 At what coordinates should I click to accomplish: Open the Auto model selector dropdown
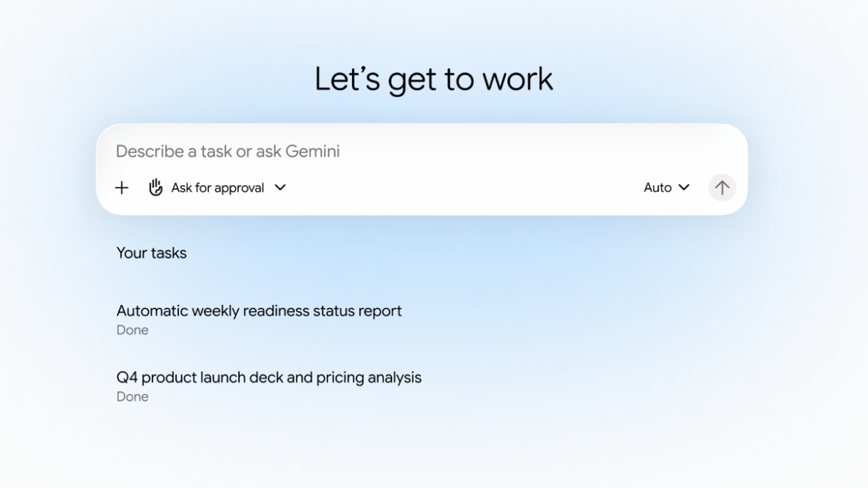click(667, 188)
